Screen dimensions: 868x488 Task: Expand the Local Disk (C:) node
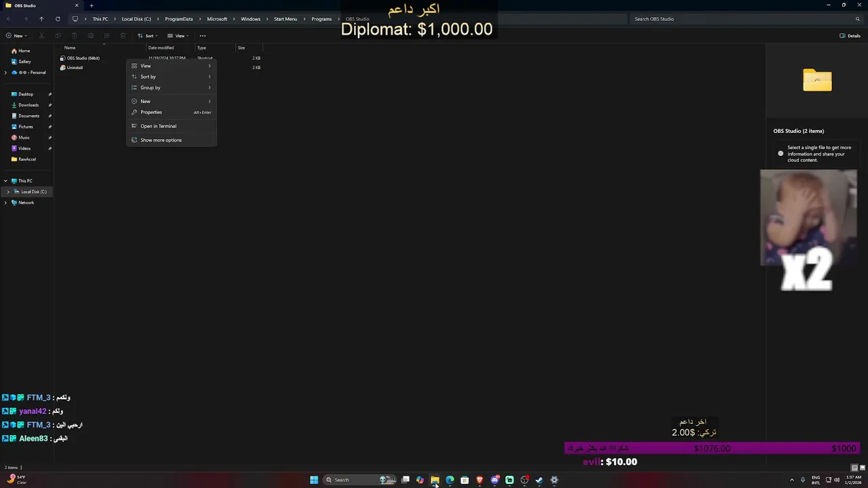point(8,192)
